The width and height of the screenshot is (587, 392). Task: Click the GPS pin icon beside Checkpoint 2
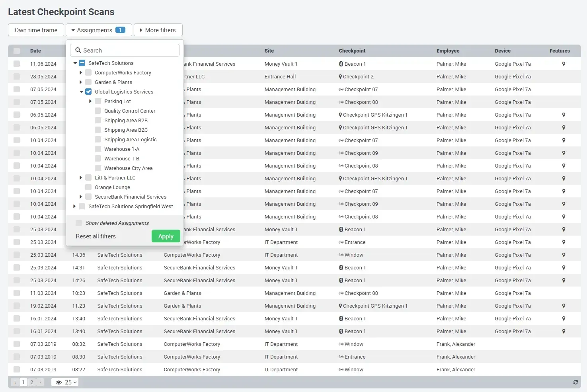point(341,76)
